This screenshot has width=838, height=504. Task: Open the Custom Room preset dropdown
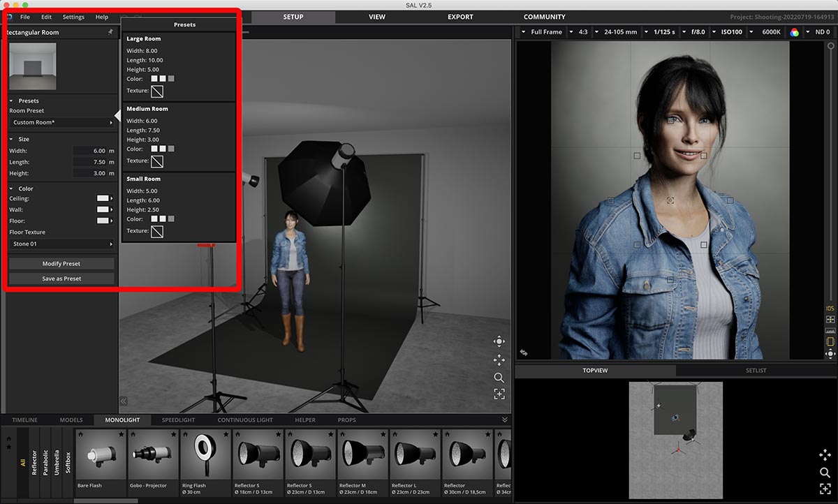pos(61,123)
